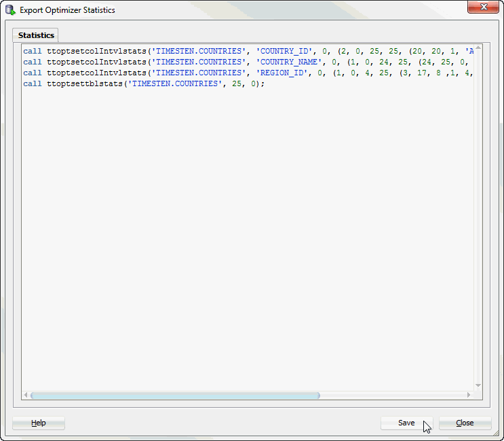Click ttoptsettblstats in the fourth line
This screenshot has height=441, width=504.
(x=85, y=84)
